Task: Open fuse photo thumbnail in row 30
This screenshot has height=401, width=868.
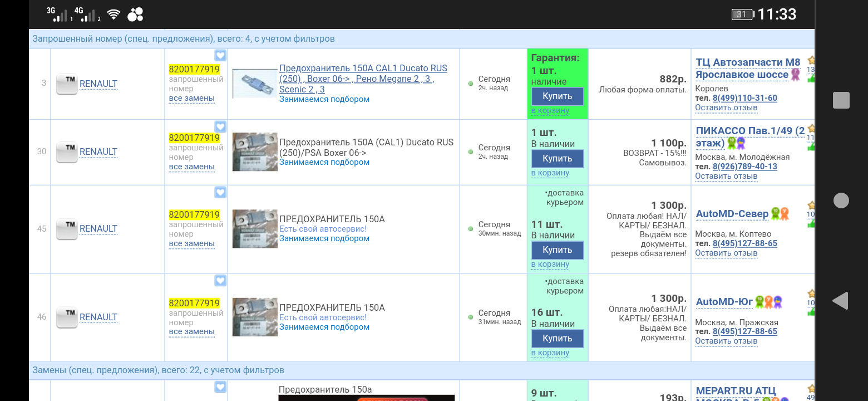Action: pos(255,151)
